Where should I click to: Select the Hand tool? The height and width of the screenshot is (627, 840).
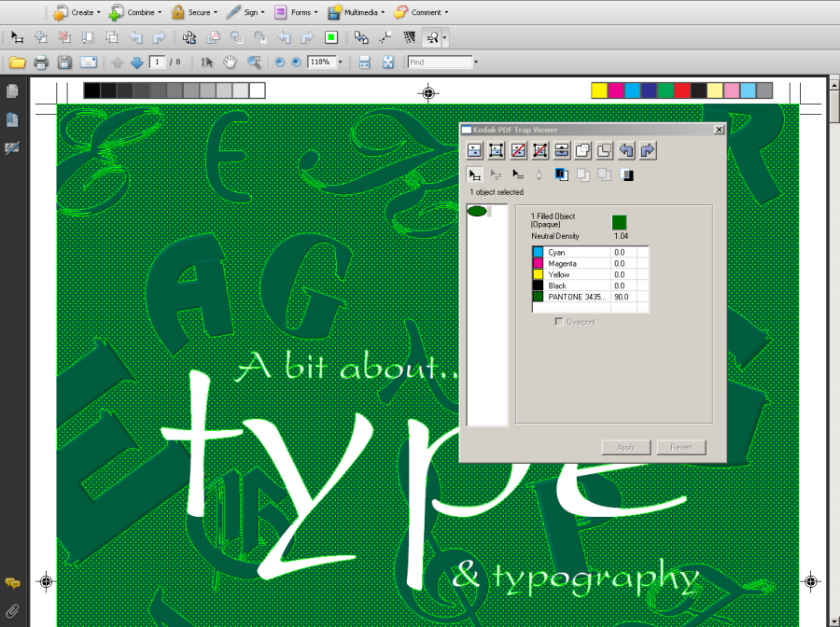coord(230,63)
